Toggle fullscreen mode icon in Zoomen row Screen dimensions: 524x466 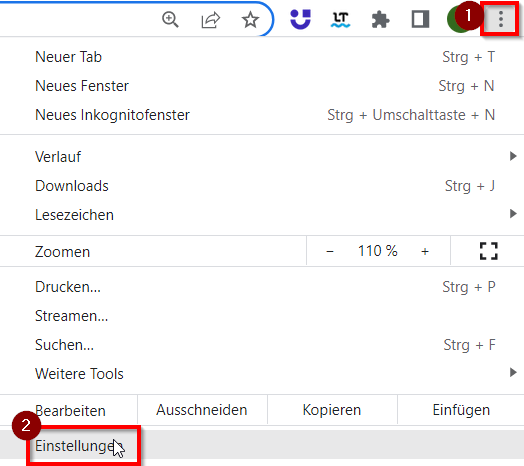pos(489,251)
